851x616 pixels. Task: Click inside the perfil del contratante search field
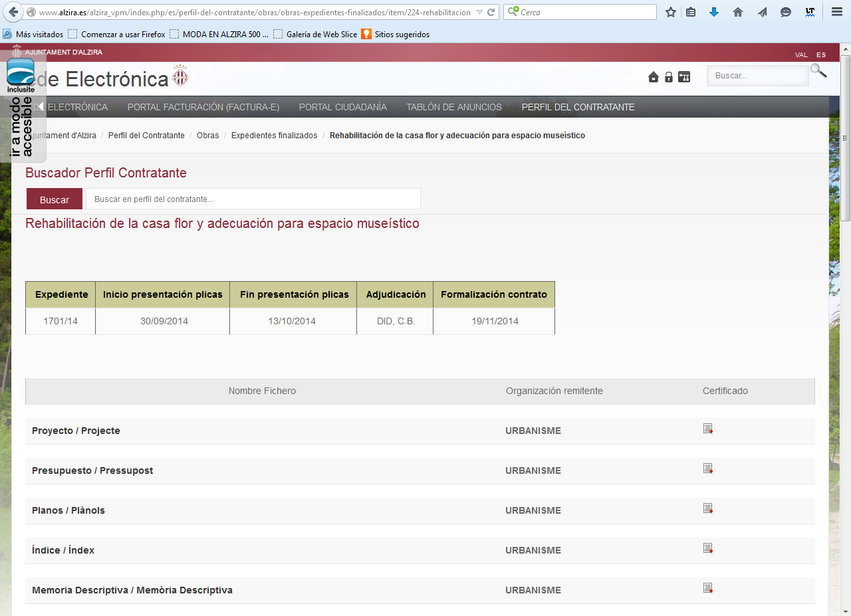(x=253, y=198)
